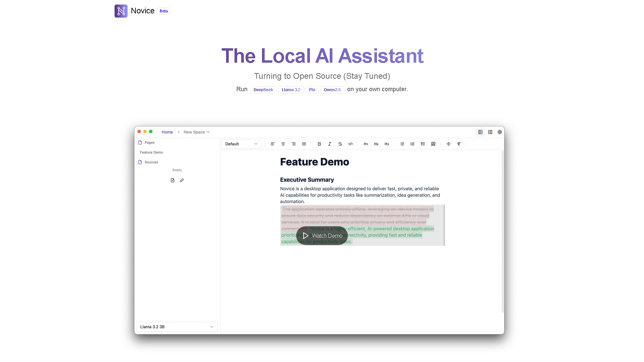Add a source via link
This screenshot has width=644, height=362.
click(182, 180)
